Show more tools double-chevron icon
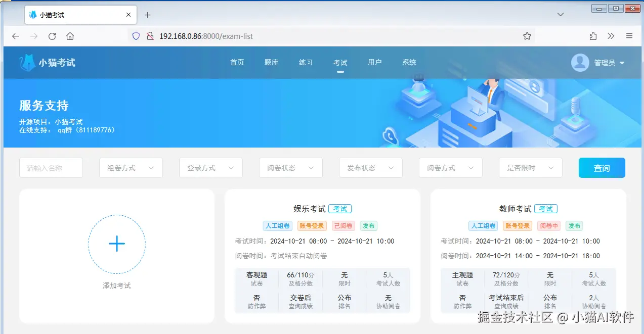 tap(611, 36)
